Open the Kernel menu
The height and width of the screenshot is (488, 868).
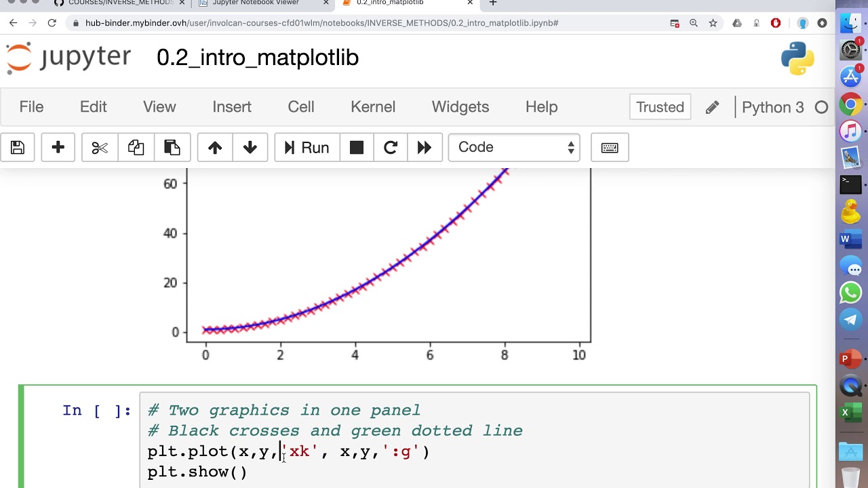point(373,107)
